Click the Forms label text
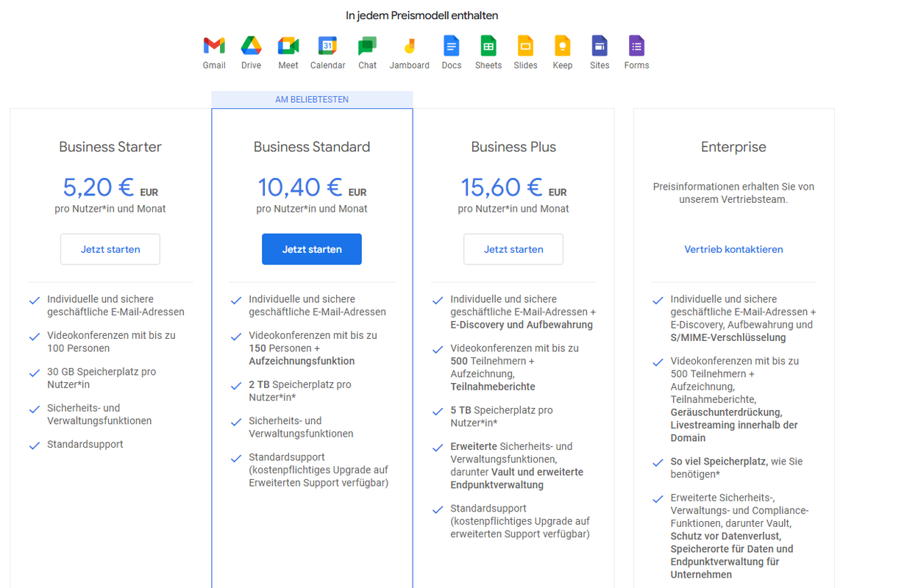Viewport: 918px width, 588px height. pos(636,65)
